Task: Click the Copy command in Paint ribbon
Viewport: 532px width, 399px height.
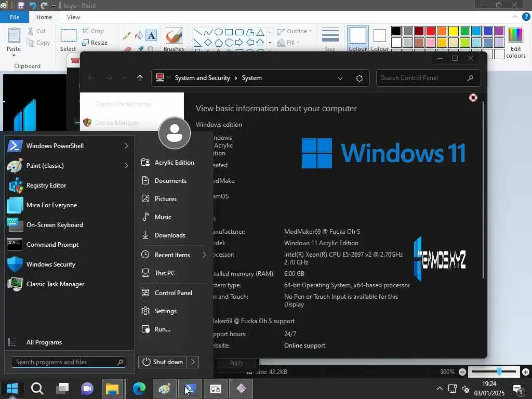Action: pyautogui.click(x=38, y=43)
